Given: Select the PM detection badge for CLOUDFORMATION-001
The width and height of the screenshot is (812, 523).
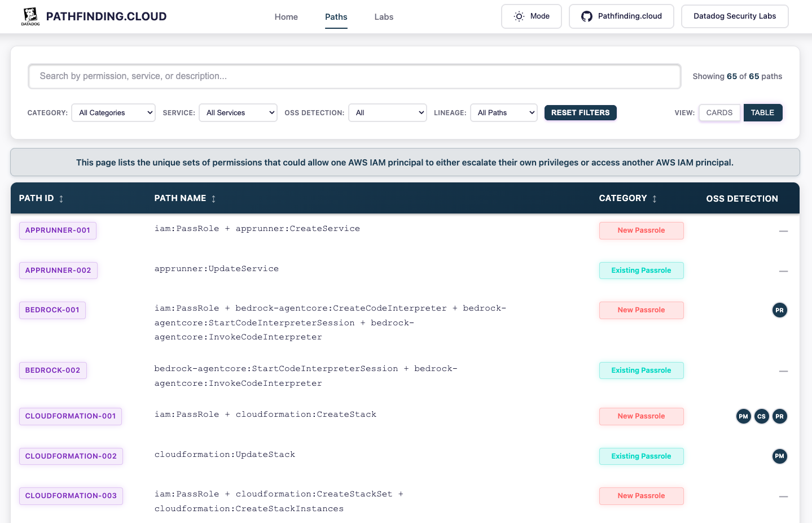Looking at the screenshot, I should tap(743, 416).
